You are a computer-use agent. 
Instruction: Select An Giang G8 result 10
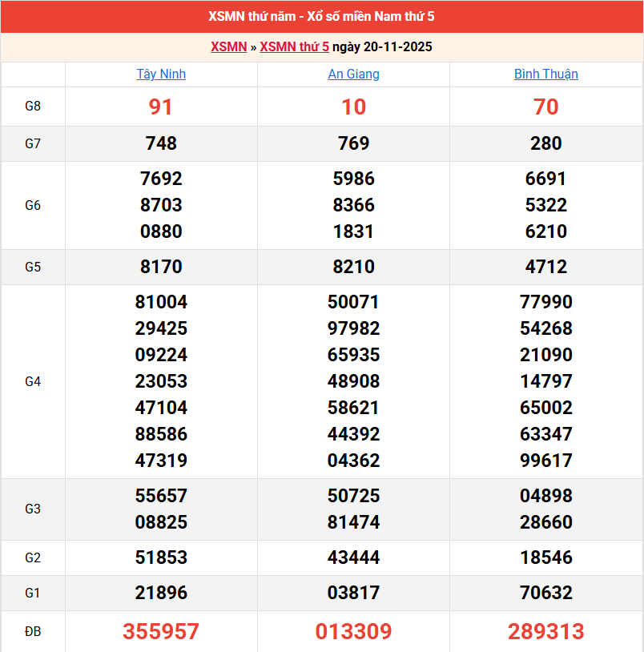click(353, 107)
